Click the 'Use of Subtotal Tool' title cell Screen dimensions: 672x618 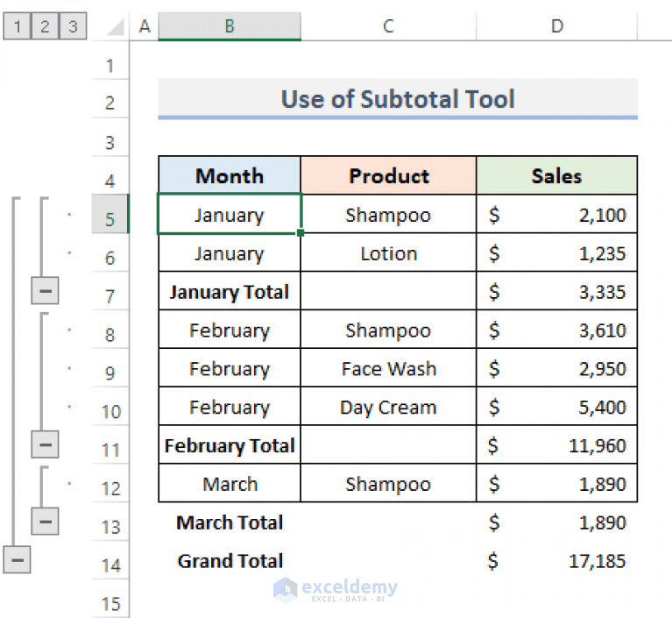[398, 98]
